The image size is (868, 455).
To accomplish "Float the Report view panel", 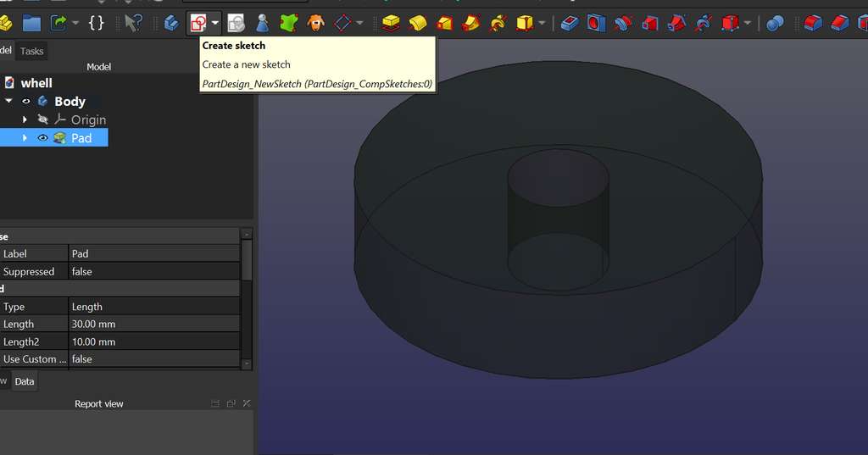I will point(231,403).
